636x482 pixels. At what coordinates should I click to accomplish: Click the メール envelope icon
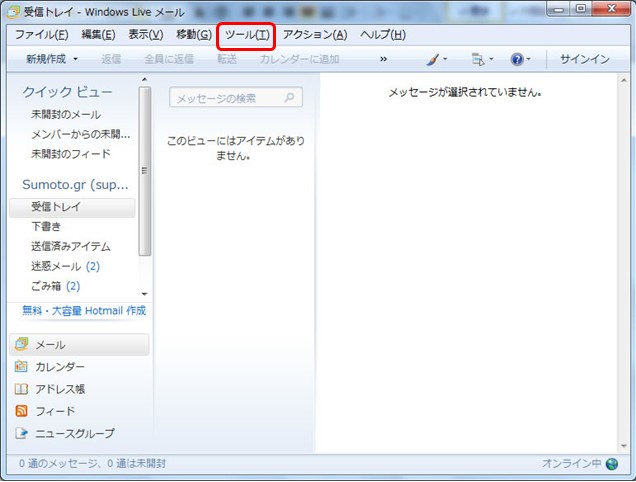[21, 344]
